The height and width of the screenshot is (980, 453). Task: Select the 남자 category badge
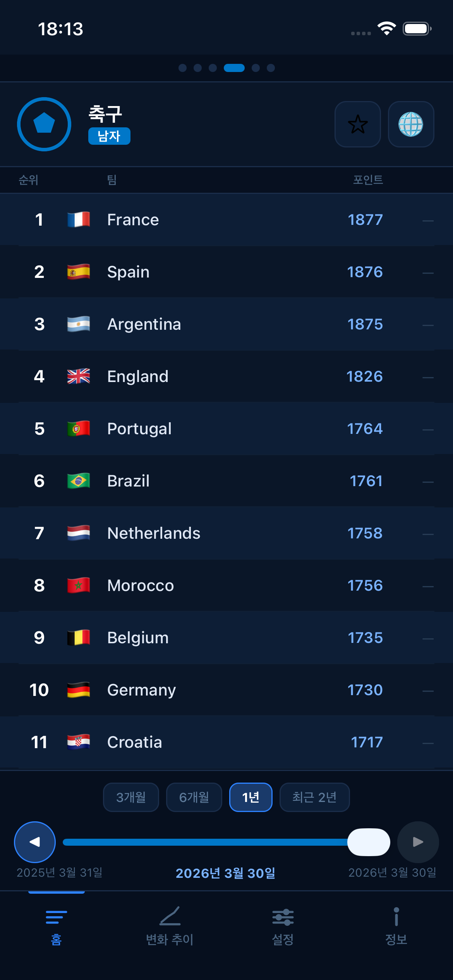point(109,136)
